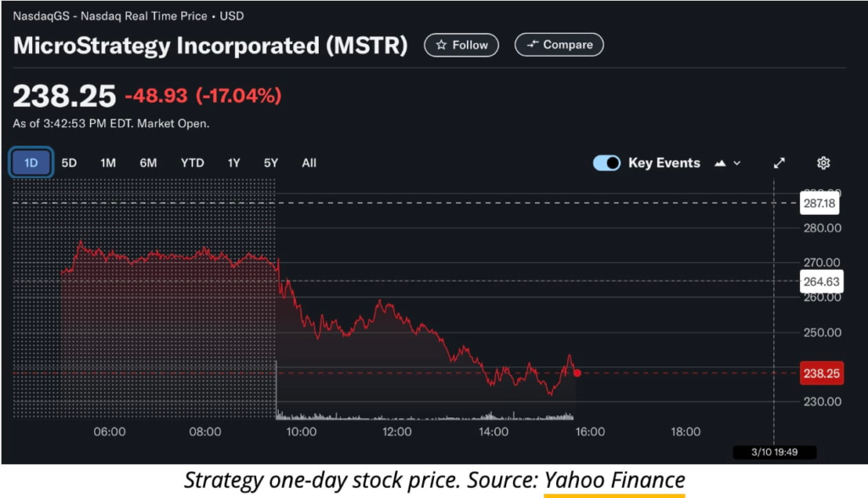
Task: Toggle the Key Events switch off
Action: (606, 162)
